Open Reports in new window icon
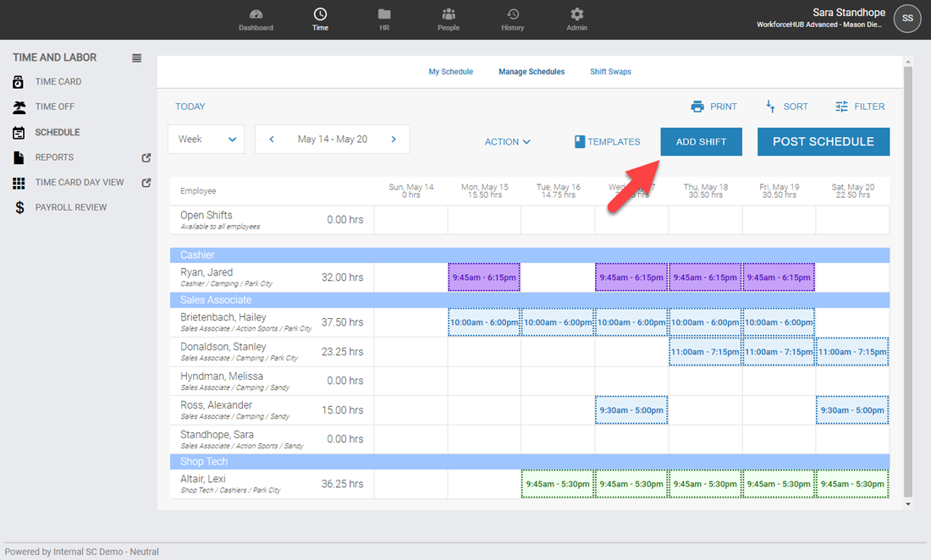 pos(146,157)
